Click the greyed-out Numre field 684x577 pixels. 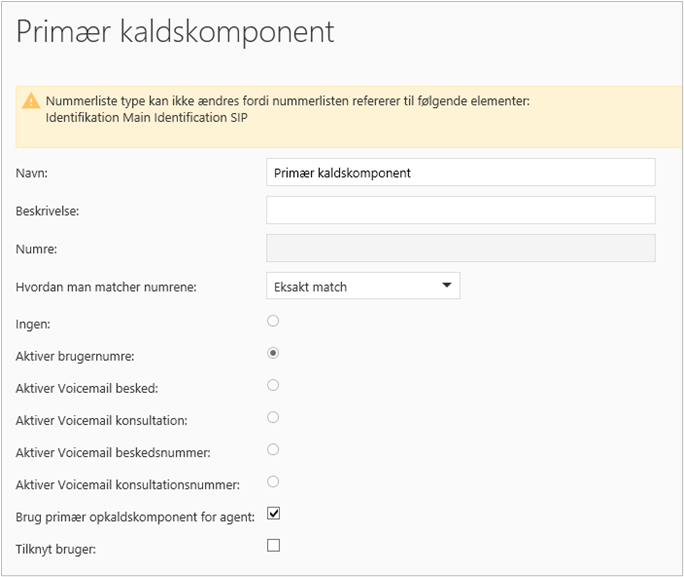pos(460,248)
